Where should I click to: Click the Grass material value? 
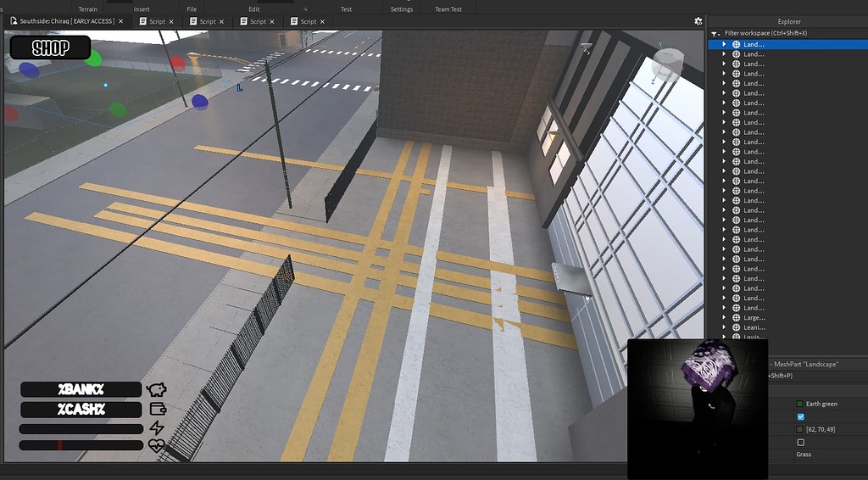[804, 454]
